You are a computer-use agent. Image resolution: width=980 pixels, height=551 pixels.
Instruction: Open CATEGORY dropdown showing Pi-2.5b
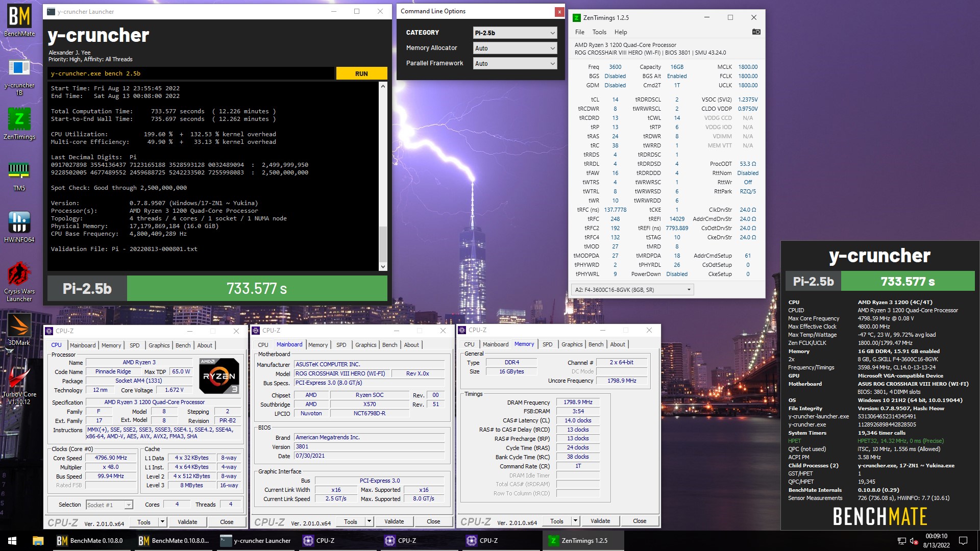tap(514, 33)
